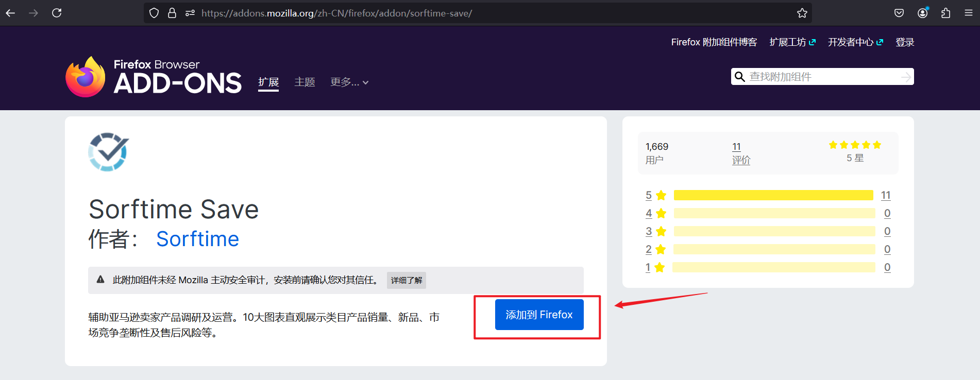Open the extensions puzzle icon
The image size is (980, 380).
[x=945, y=13]
